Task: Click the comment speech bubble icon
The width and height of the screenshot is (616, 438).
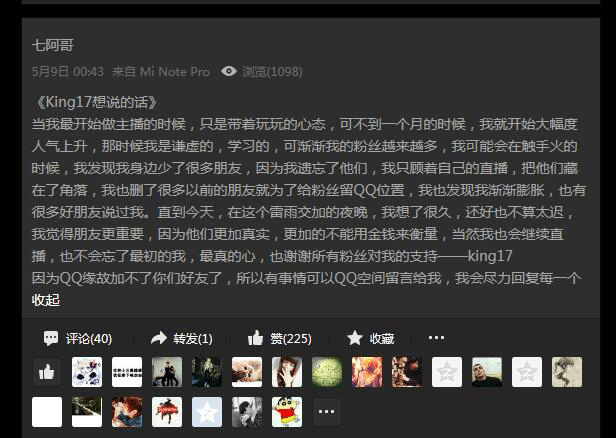Action: click(51, 338)
